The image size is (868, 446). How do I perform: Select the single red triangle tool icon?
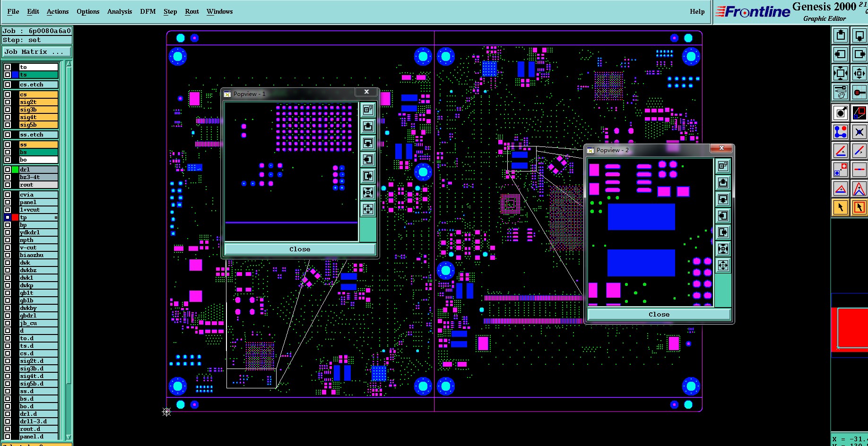841,189
